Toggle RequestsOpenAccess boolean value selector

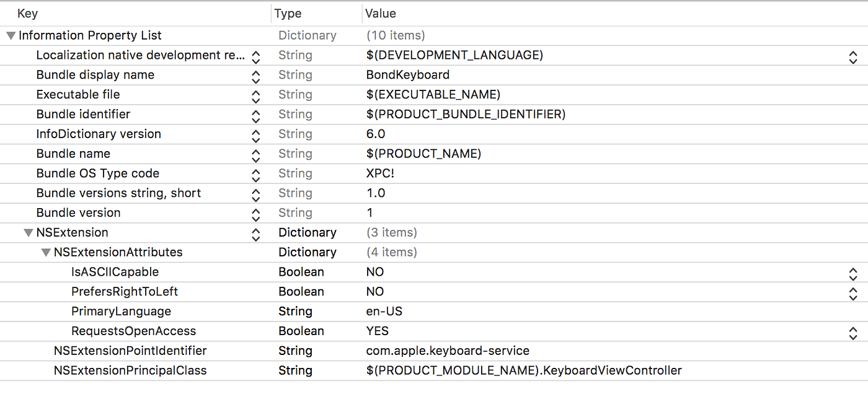pyautogui.click(x=853, y=333)
